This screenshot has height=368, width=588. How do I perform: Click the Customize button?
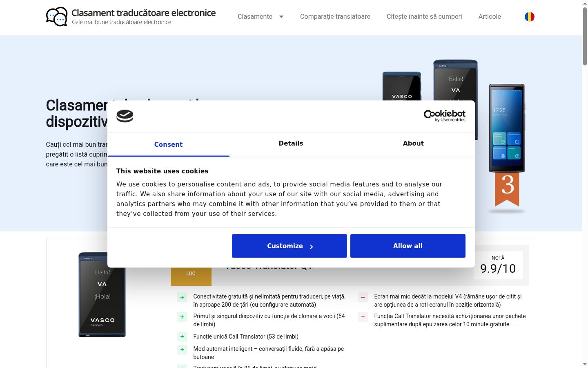pyautogui.click(x=290, y=246)
